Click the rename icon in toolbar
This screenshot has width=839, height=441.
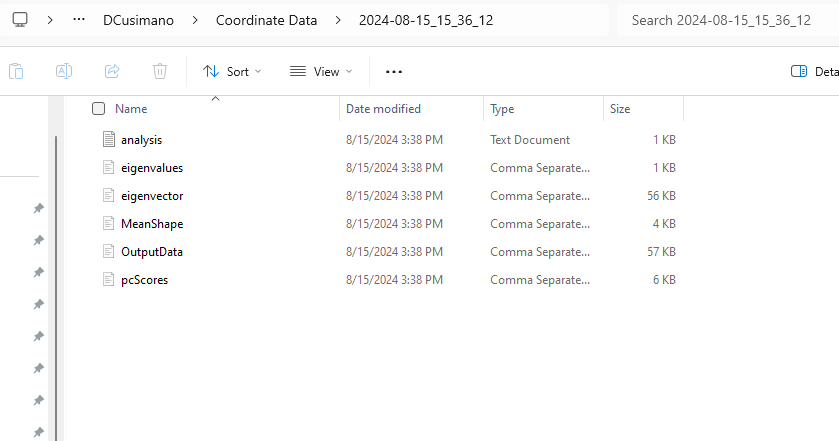(63, 71)
